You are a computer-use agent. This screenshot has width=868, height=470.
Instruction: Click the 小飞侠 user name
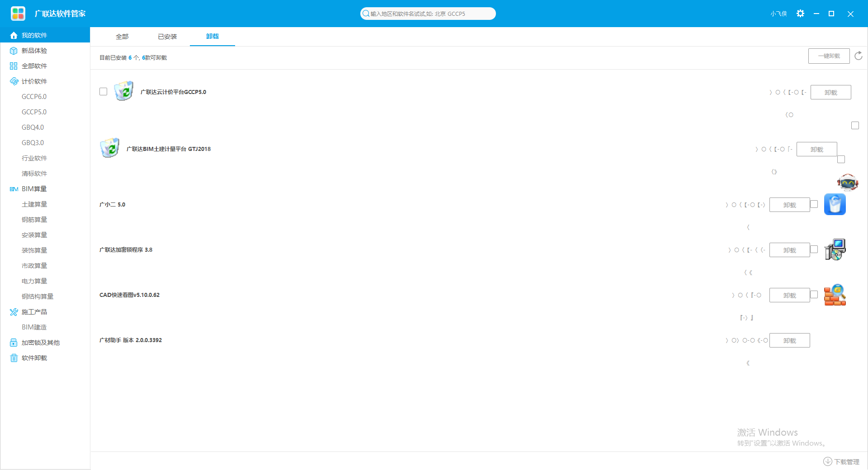[778, 14]
